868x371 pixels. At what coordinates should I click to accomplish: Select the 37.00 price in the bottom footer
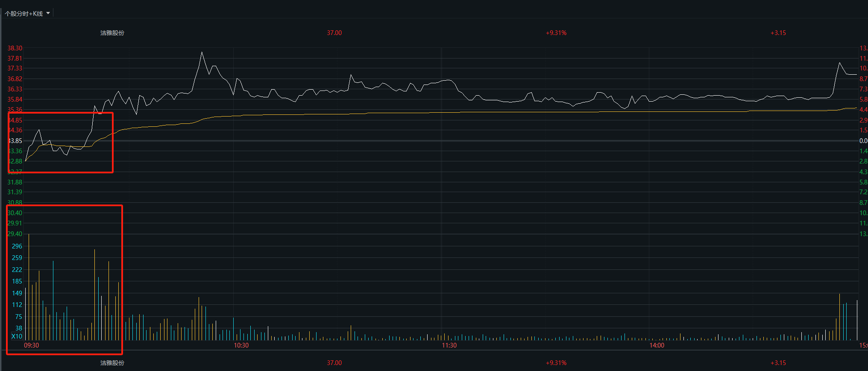[334, 363]
